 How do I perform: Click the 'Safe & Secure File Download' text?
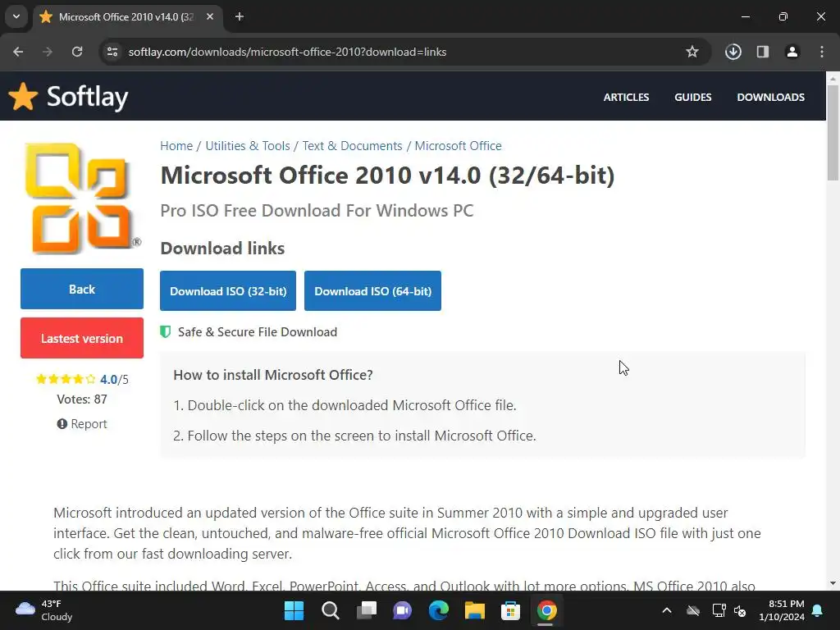257,332
